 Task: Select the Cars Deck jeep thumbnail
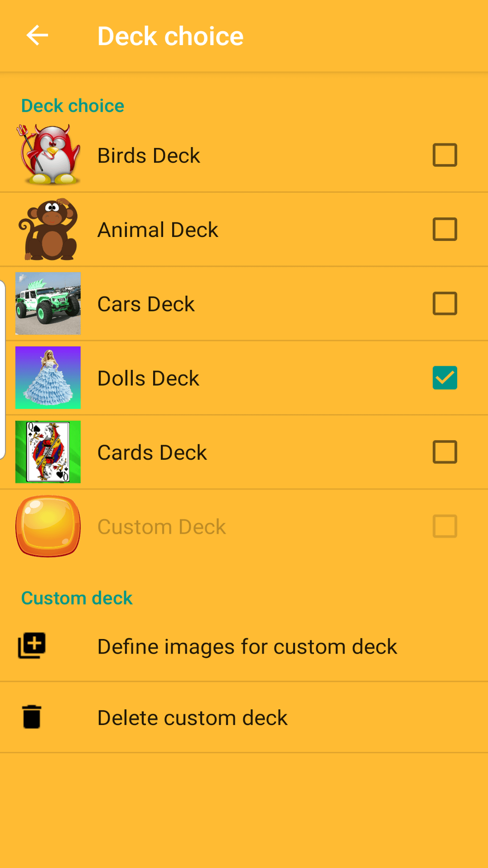tap(48, 303)
